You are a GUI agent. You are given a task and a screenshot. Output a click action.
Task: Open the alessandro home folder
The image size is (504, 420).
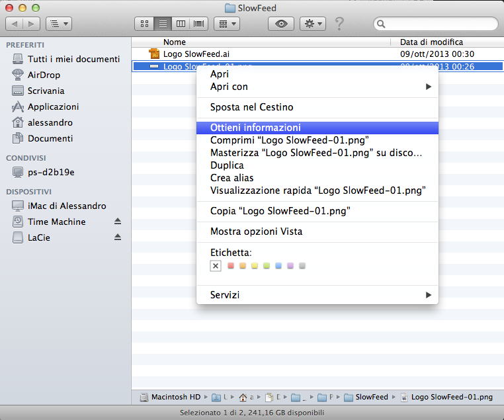pyautogui.click(x=42, y=123)
